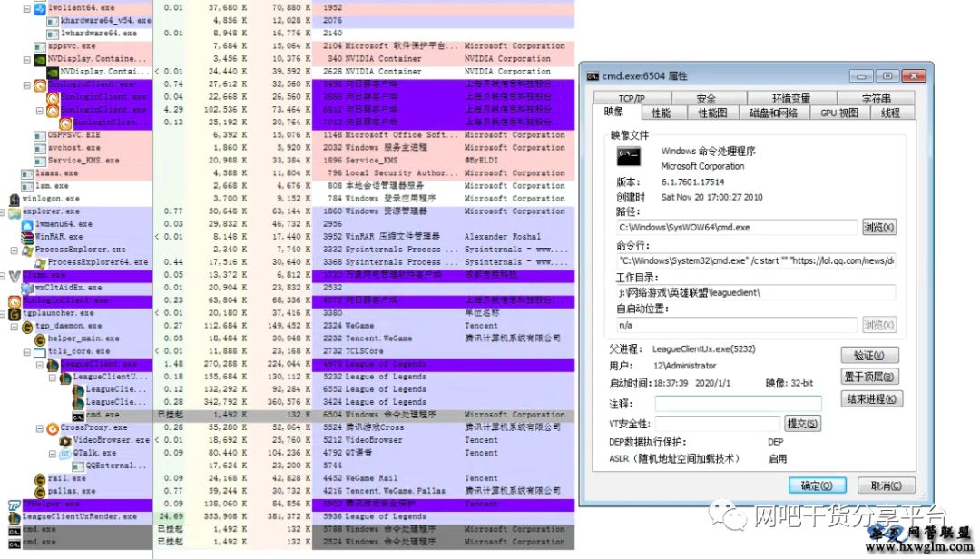Click the ProcessExplorer.exe icon
The image size is (980, 559).
click(x=27, y=250)
